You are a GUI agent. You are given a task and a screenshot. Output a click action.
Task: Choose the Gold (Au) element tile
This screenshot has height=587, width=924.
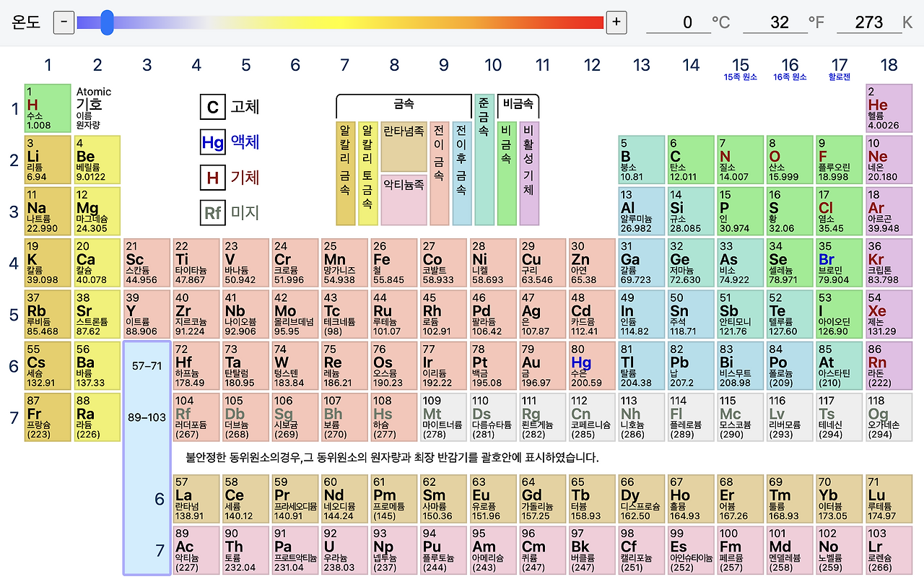click(x=543, y=366)
